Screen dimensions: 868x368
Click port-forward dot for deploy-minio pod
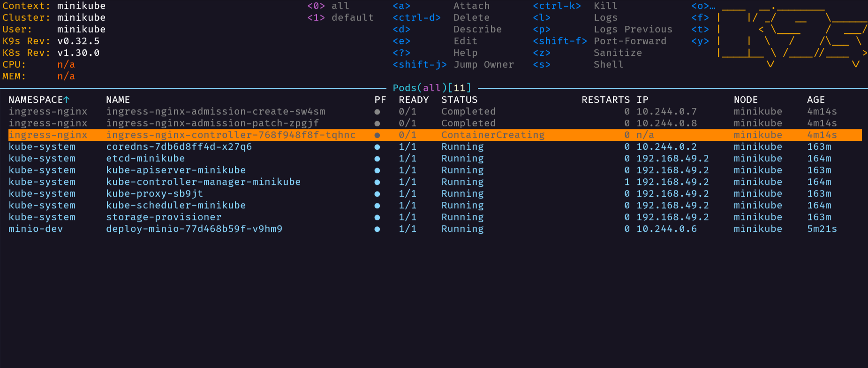pyautogui.click(x=377, y=229)
